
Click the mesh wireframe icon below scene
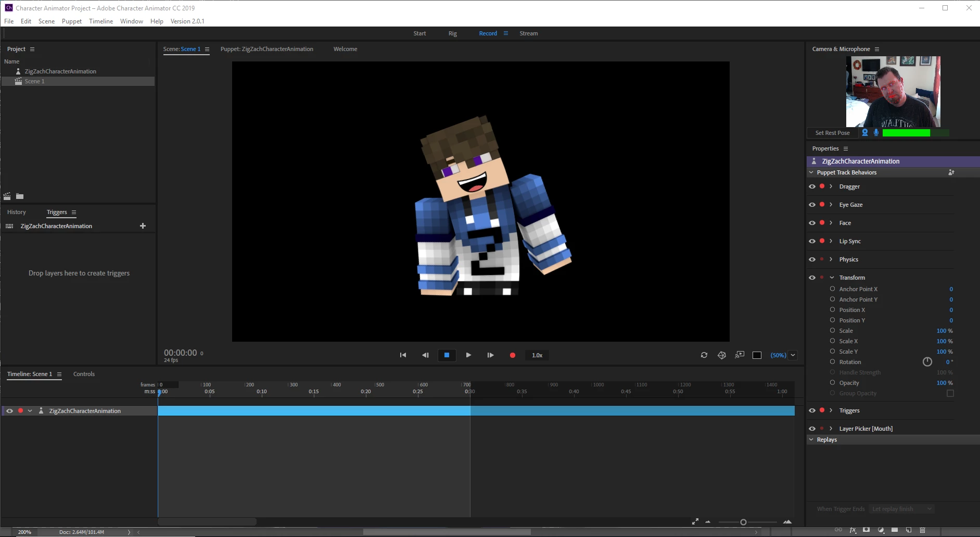point(722,355)
